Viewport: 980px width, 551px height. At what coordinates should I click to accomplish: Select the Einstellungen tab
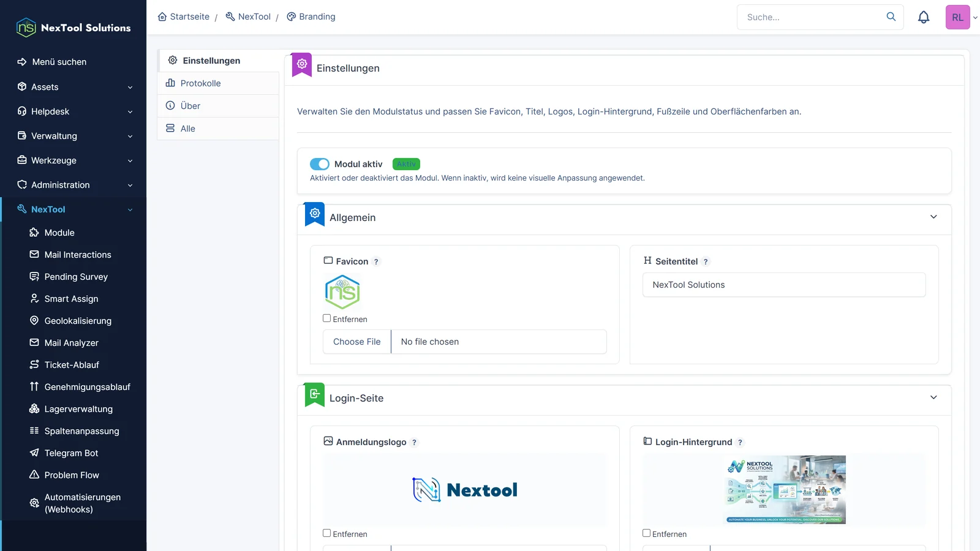pos(219,61)
